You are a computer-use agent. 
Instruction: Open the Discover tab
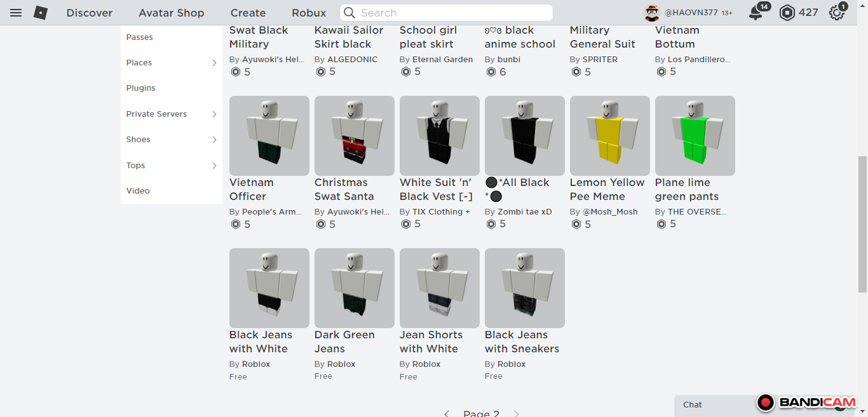tap(90, 13)
